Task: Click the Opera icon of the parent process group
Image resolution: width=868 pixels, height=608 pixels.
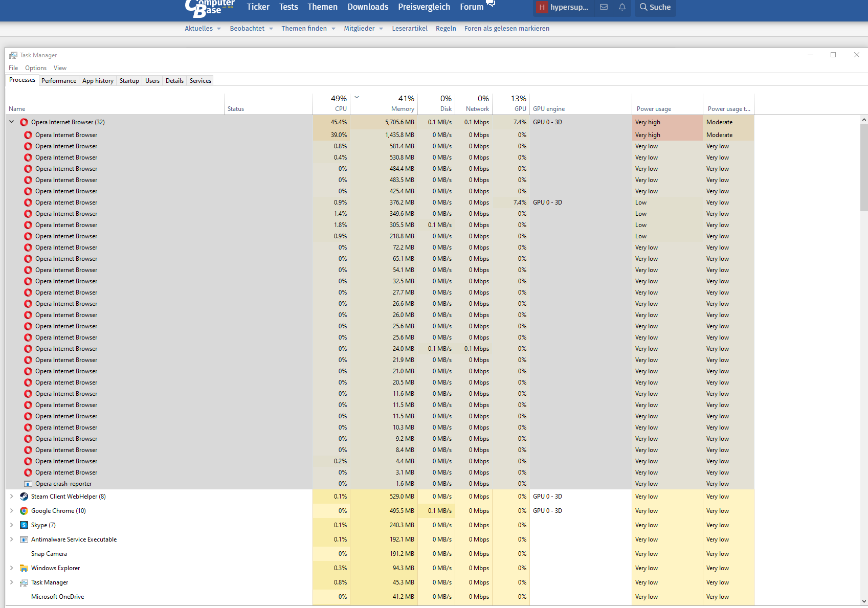Action: (24, 122)
